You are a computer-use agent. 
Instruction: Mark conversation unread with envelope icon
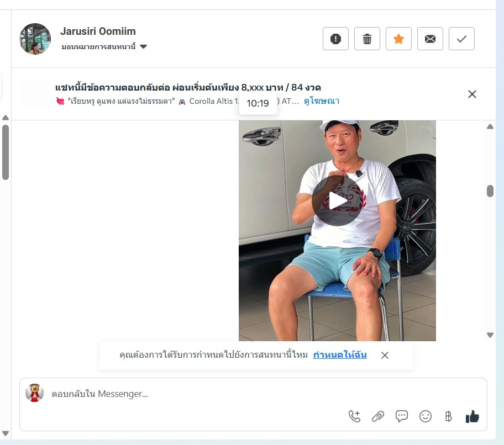click(430, 39)
